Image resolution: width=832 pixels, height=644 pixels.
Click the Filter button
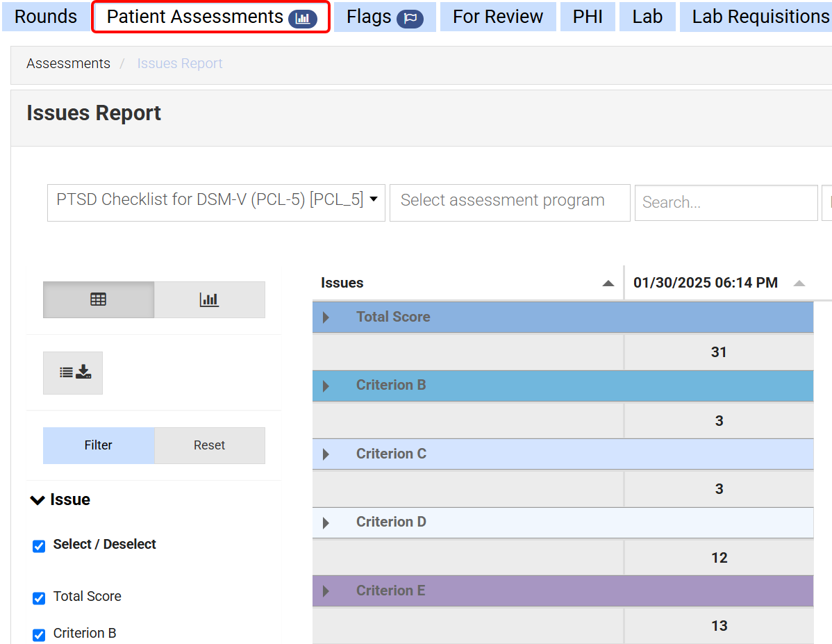98,445
